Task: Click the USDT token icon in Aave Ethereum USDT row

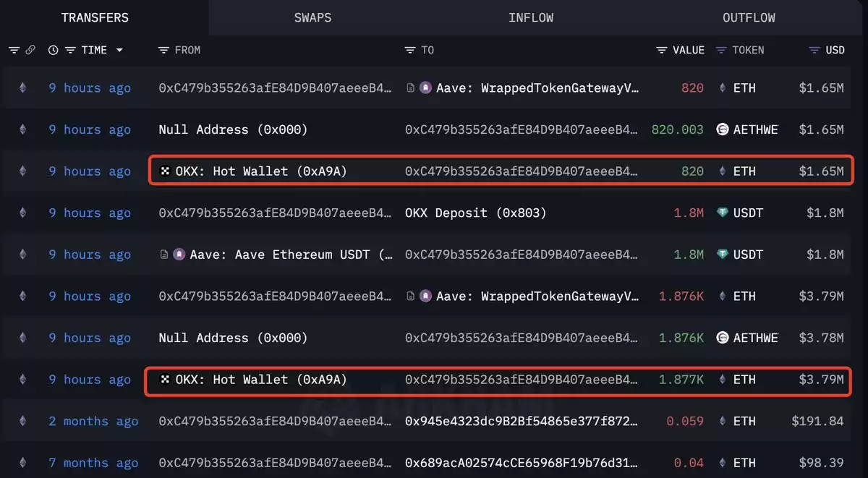Action: tap(722, 255)
